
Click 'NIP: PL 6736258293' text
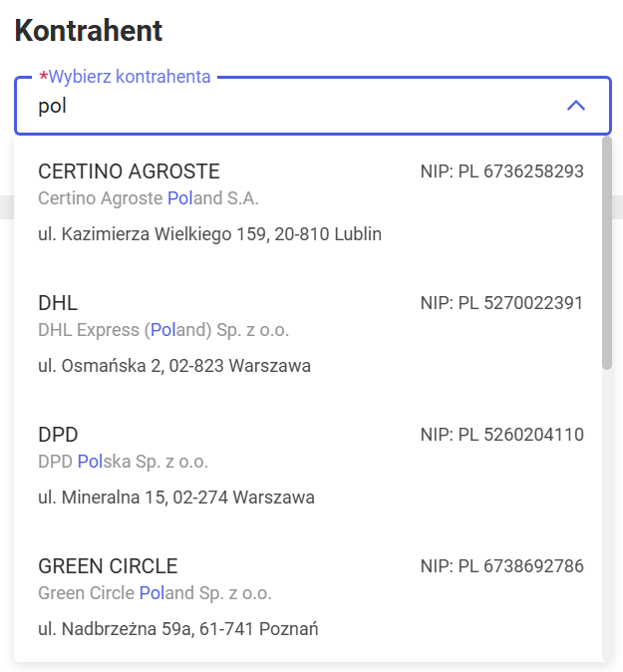pyautogui.click(x=501, y=171)
